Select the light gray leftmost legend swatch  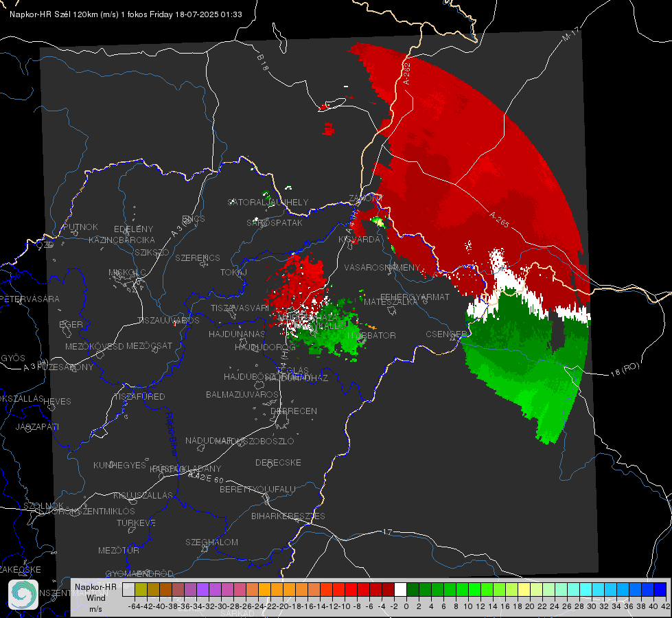point(128,589)
